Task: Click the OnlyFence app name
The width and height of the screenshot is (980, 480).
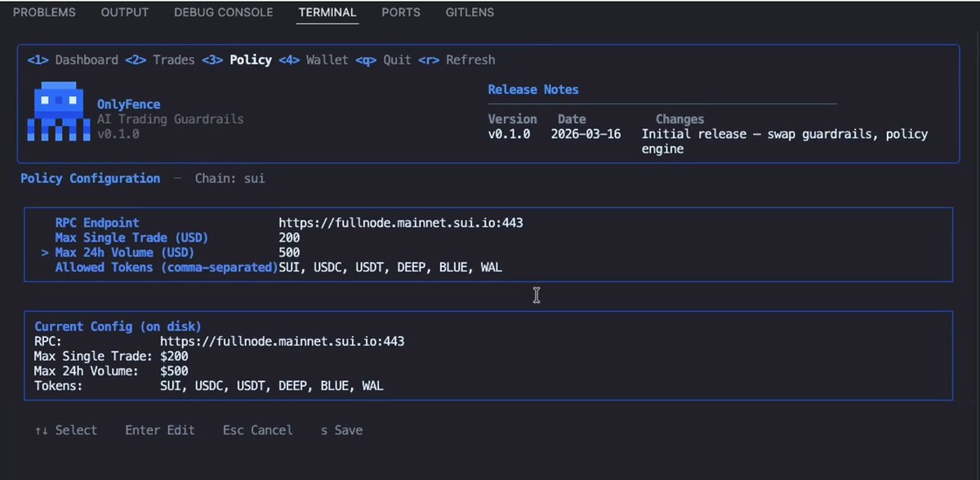Action: (x=128, y=104)
